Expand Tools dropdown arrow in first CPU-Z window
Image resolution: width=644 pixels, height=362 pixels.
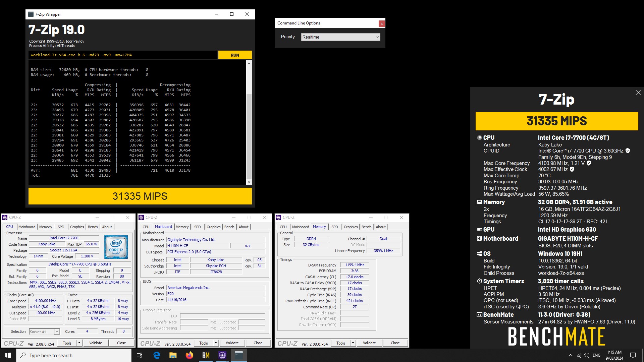[x=79, y=343]
